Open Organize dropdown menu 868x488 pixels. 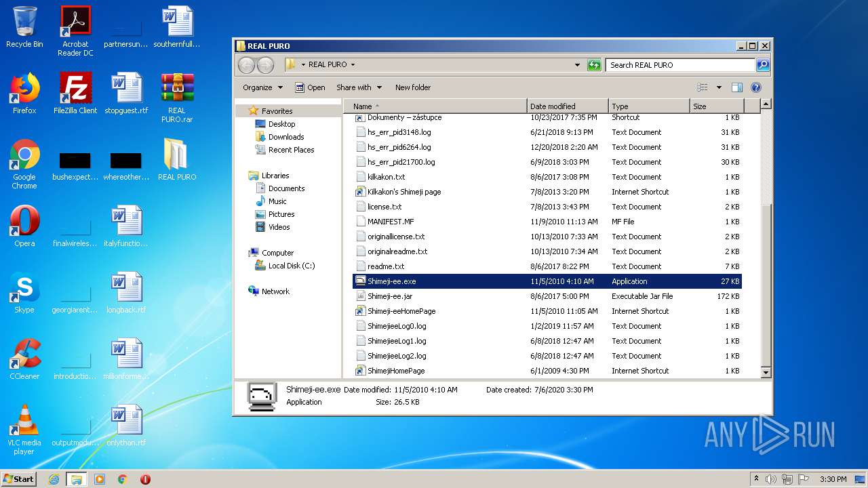[262, 87]
